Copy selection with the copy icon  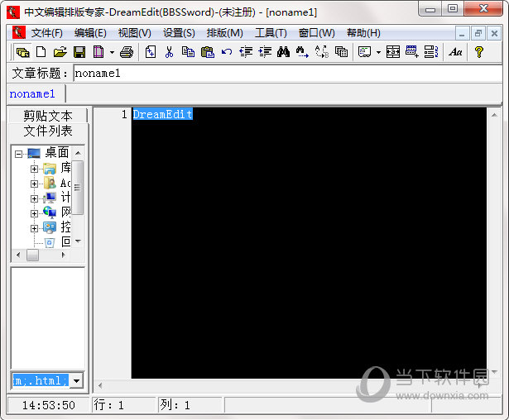coord(188,52)
